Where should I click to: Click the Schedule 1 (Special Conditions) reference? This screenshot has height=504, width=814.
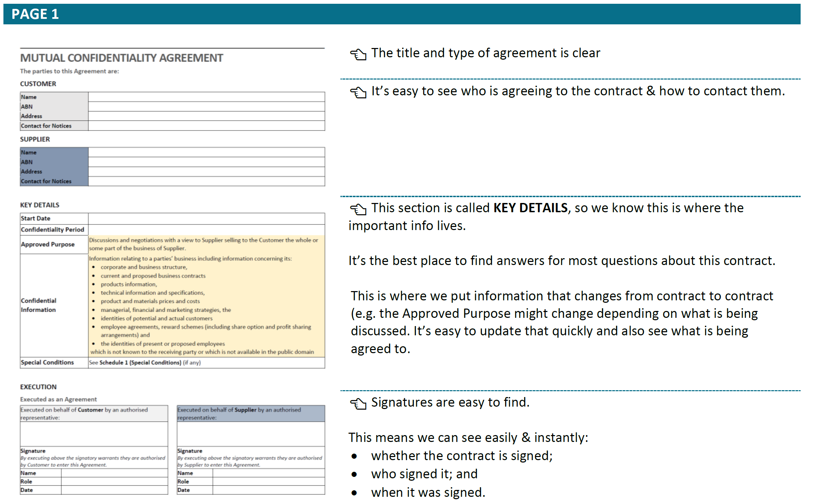point(140,362)
